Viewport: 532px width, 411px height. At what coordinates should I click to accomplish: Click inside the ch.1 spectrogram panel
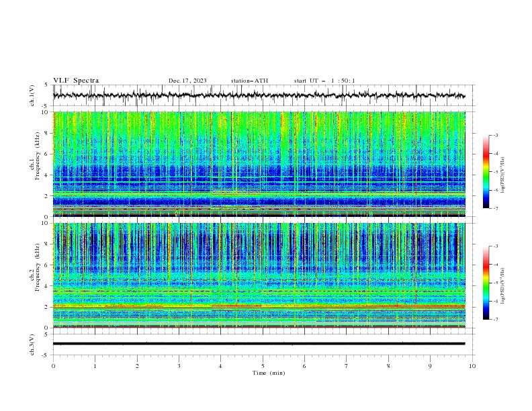(259, 164)
